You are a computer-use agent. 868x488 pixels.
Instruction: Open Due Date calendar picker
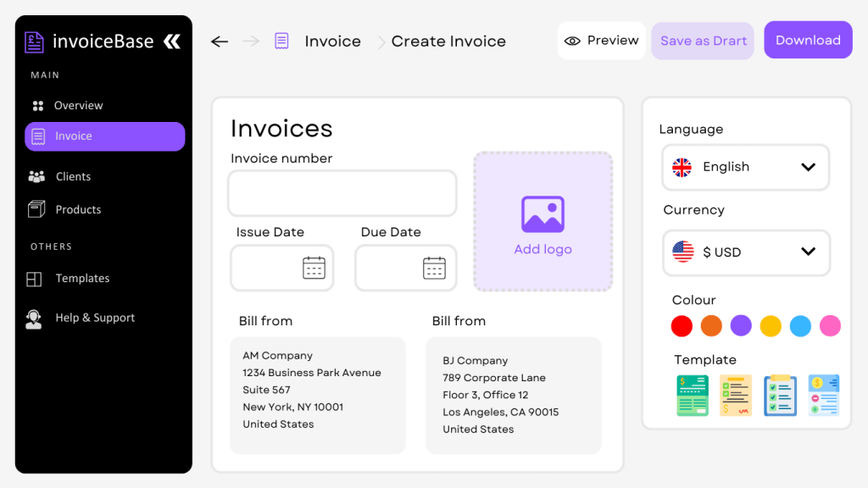[434, 268]
